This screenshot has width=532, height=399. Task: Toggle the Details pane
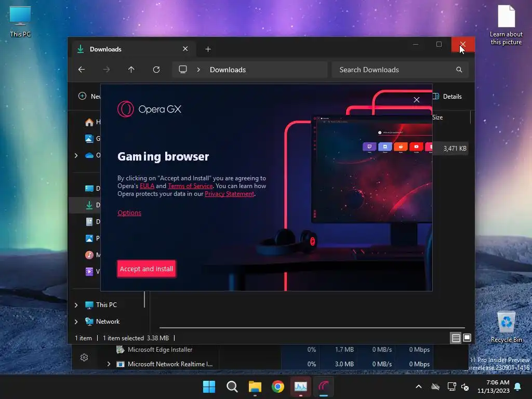coord(447,96)
